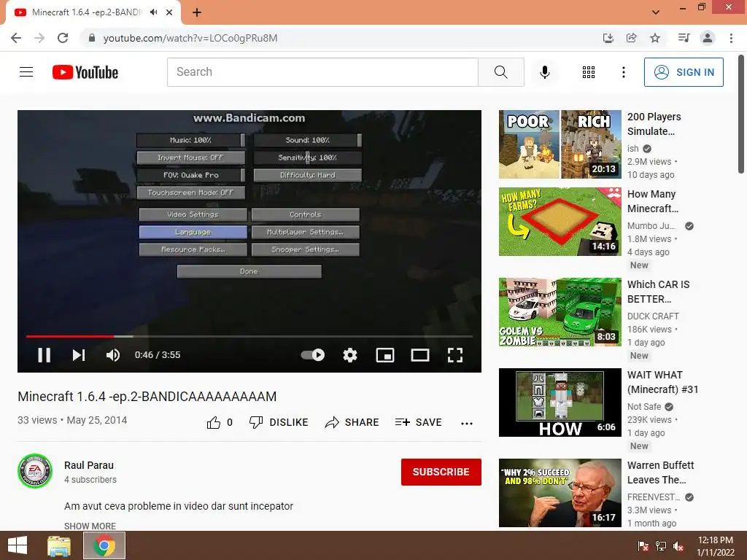747x560 pixels.
Task: Click the page vertical scrollbar
Action: click(x=741, y=114)
